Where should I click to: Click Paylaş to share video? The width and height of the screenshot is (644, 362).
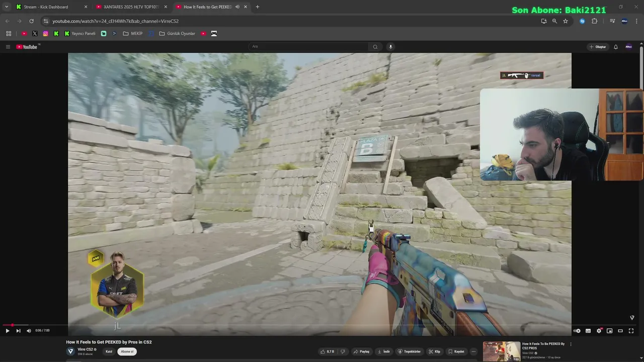[361, 351]
